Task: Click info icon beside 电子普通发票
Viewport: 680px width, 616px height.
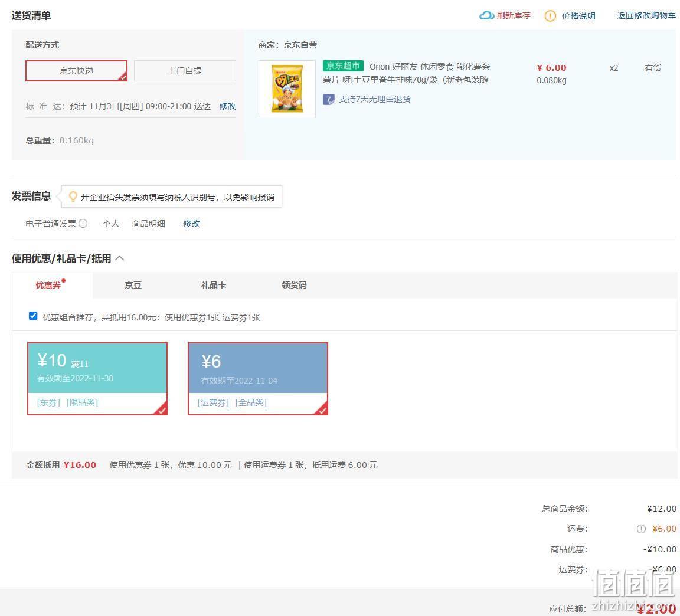Action: click(83, 223)
